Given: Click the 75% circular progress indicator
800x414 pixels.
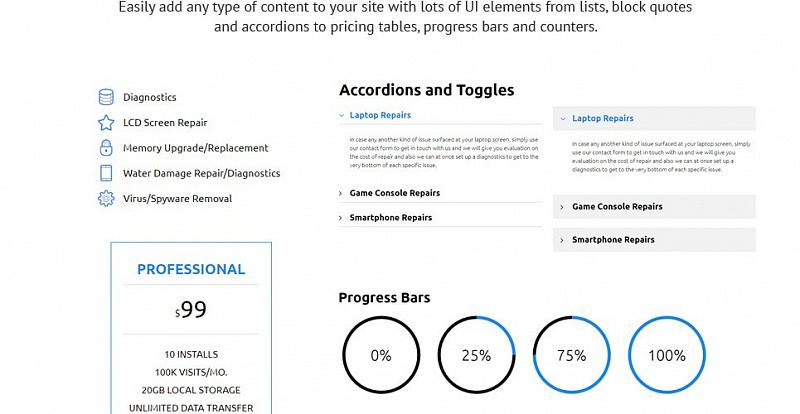Looking at the screenshot, I should [x=572, y=355].
